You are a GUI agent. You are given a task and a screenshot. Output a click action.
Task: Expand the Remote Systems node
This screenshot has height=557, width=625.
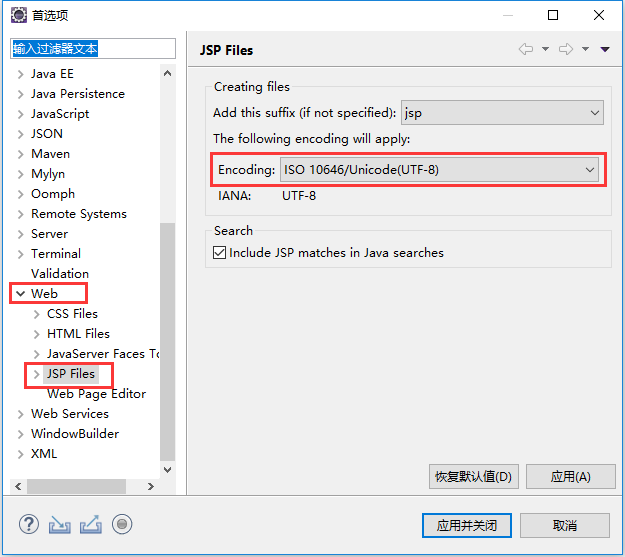click(21, 214)
